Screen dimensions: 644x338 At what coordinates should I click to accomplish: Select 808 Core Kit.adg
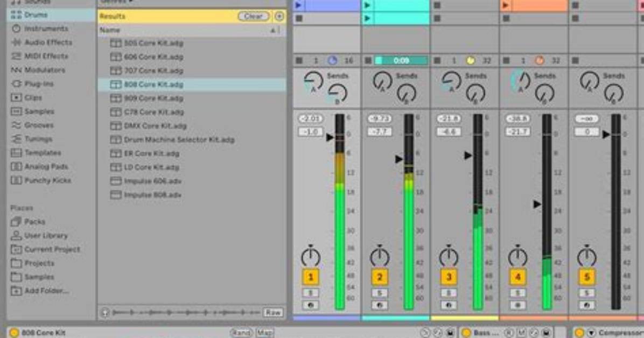coord(191,84)
